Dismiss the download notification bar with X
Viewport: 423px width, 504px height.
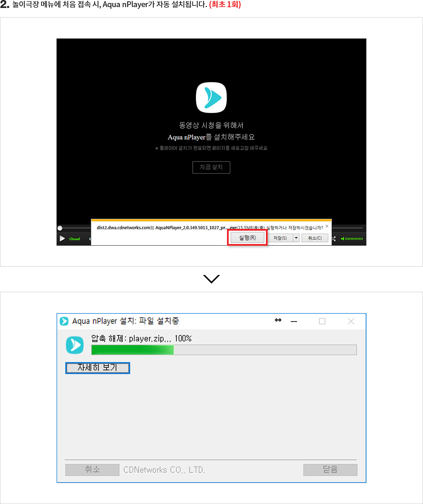click(x=327, y=226)
